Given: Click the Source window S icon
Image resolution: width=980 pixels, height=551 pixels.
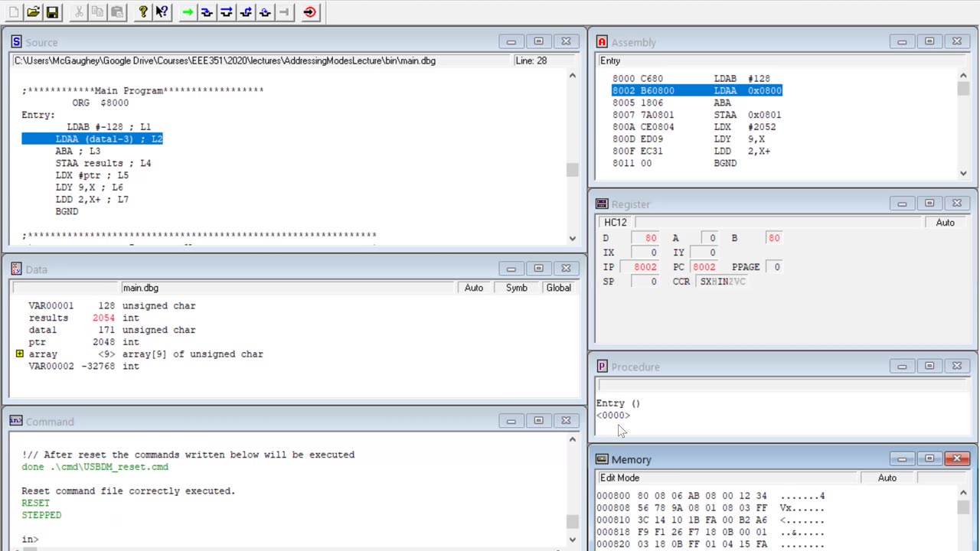Looking at the screenshot, I should tap(16, 42).
